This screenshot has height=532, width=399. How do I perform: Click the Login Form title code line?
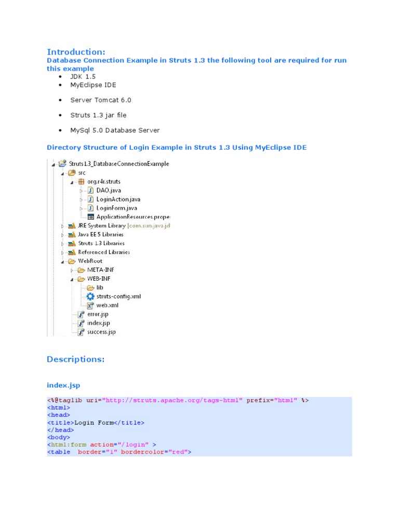pos(96,422)
